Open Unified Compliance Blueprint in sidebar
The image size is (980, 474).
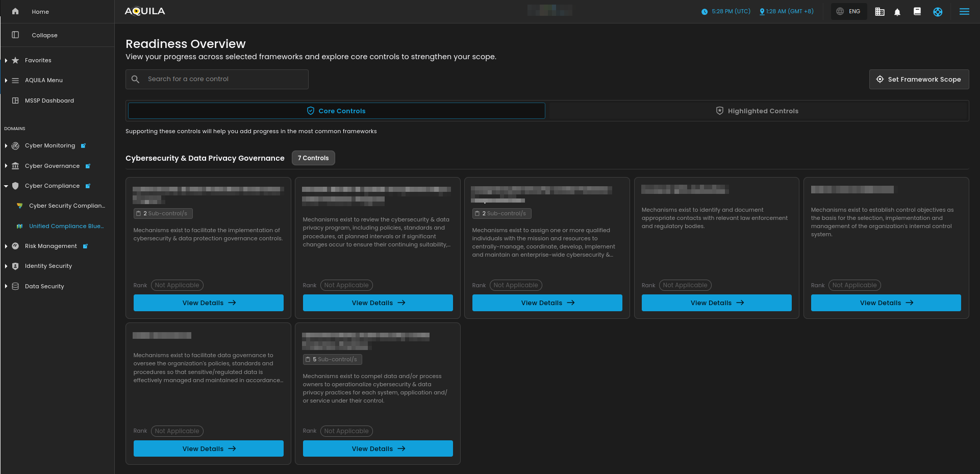pos(66,226)
